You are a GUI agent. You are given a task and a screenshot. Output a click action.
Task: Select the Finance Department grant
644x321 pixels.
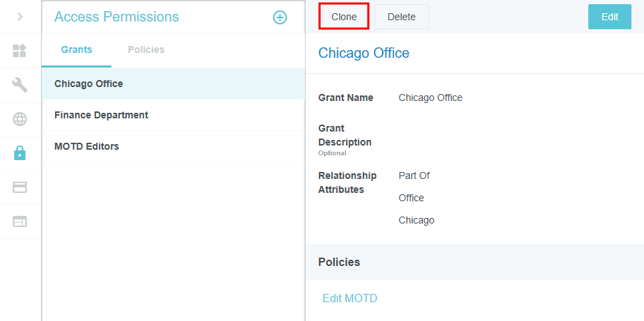(x=101, y=115)
